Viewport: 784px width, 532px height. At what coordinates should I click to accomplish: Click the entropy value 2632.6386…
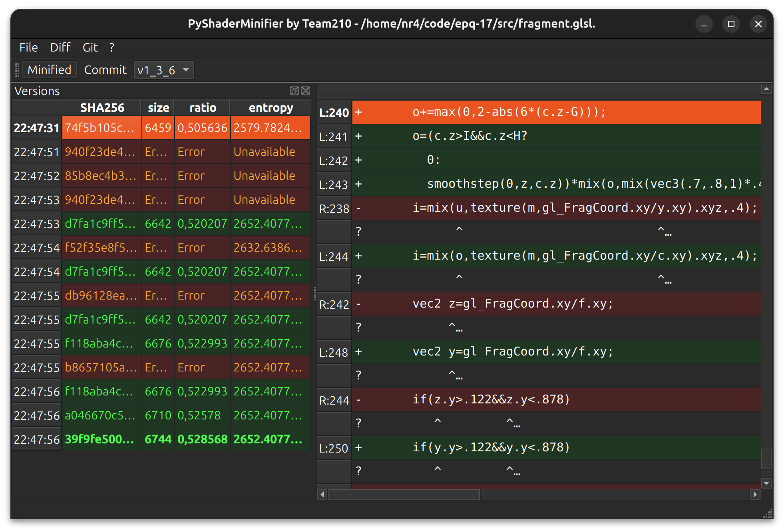coord(271,248)
